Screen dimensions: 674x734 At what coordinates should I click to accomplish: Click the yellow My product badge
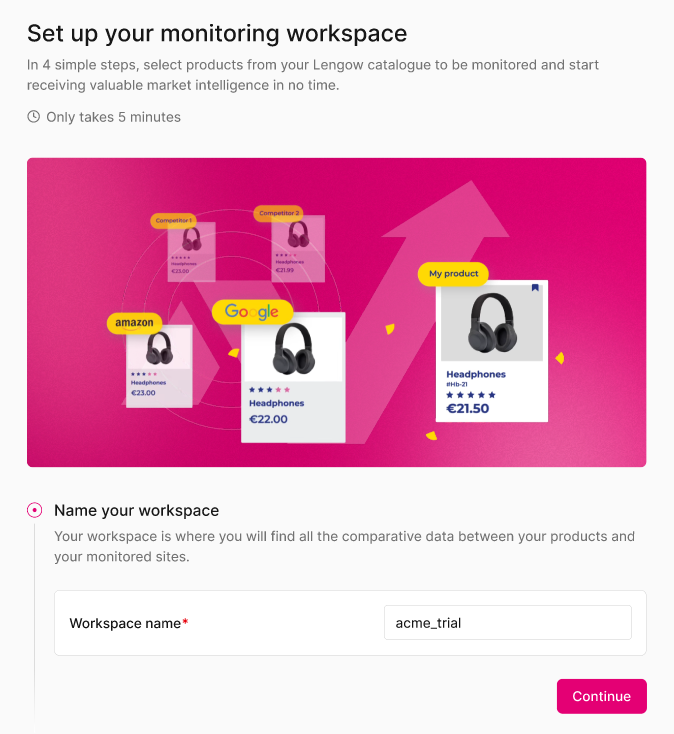coord(453,273)
